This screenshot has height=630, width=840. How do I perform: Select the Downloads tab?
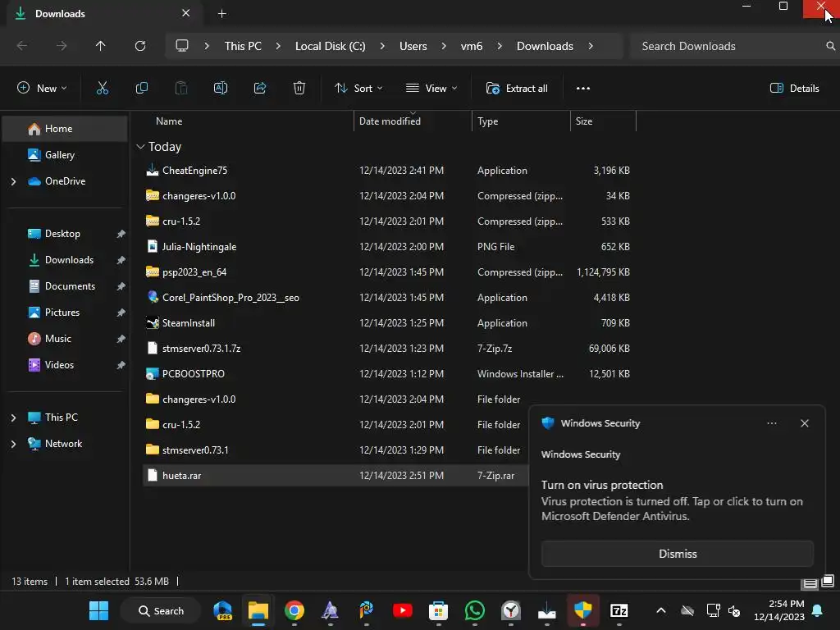coord(105,13)
